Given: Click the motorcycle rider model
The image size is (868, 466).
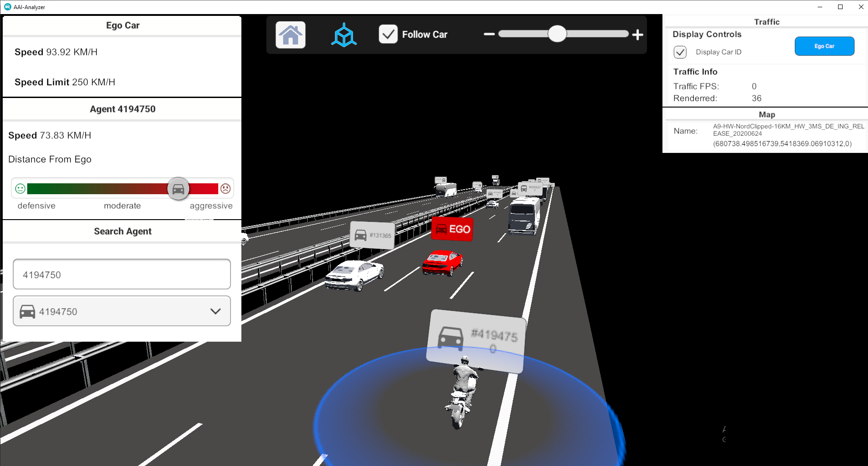Looking at the screenshot, I should click(463, 392).
